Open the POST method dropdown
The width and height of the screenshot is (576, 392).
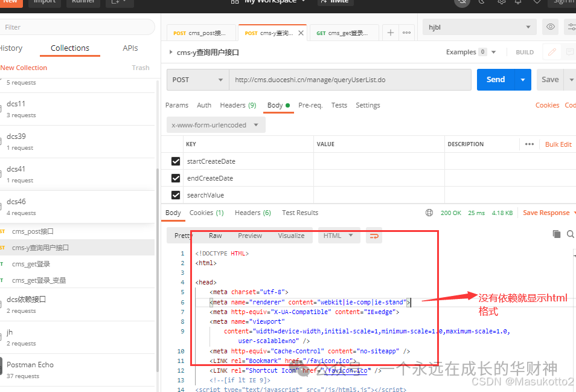click(198, 80)
